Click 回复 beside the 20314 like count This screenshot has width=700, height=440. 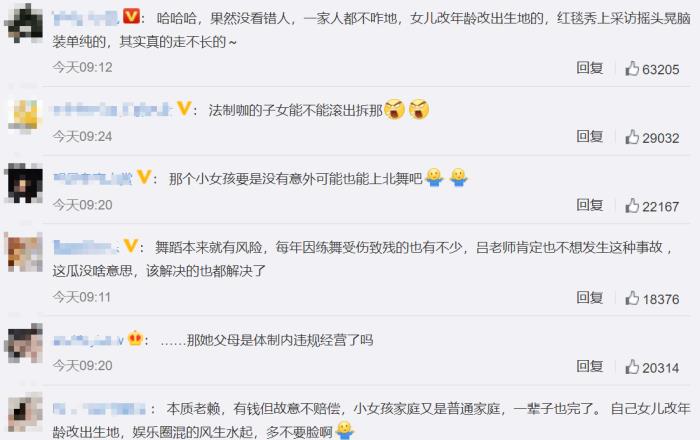[x=589, y=366]
